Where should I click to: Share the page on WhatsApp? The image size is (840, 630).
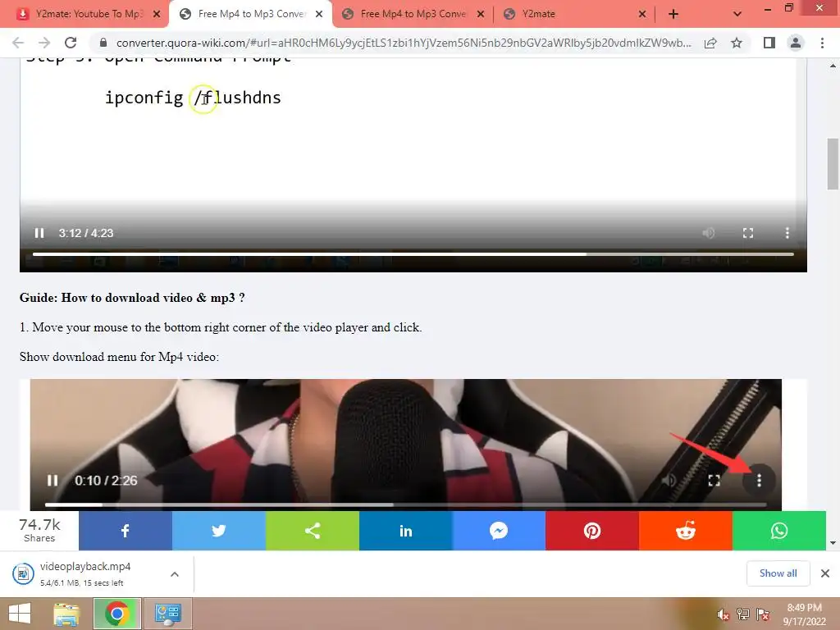779,531
